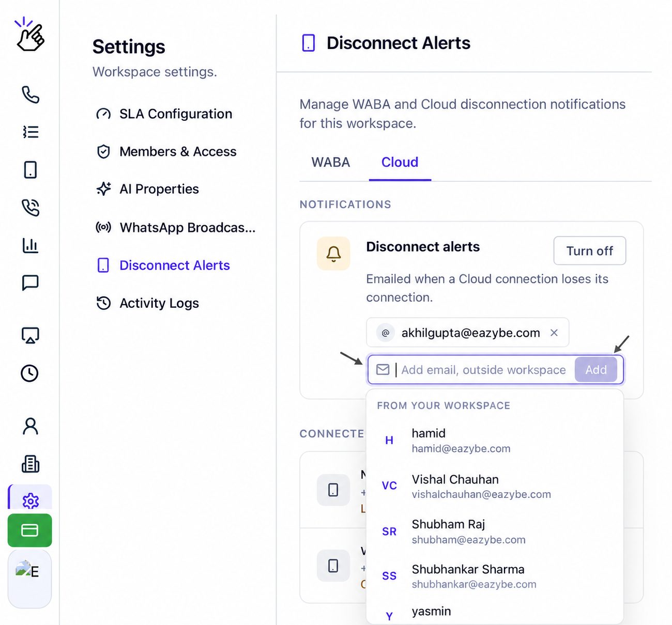Open the clock schedule sidebar icon
Screen dimensions: 672x625
pos(30,373)
